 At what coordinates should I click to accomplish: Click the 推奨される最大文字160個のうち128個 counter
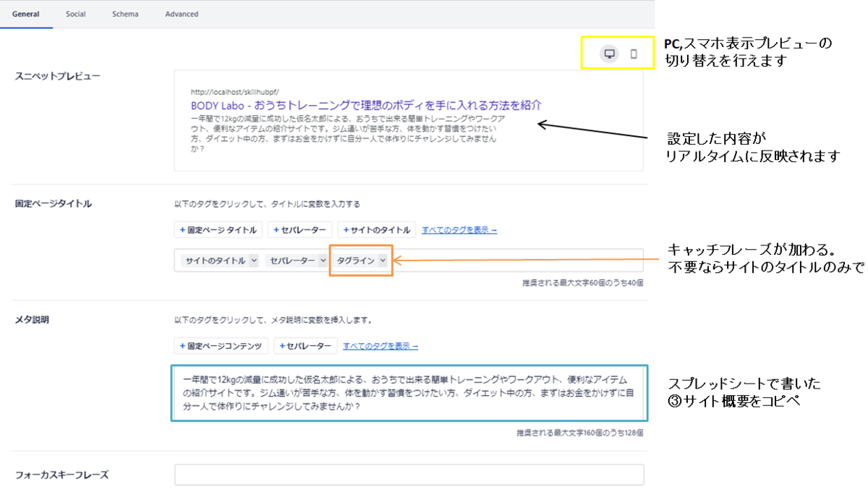pos(580,433)
